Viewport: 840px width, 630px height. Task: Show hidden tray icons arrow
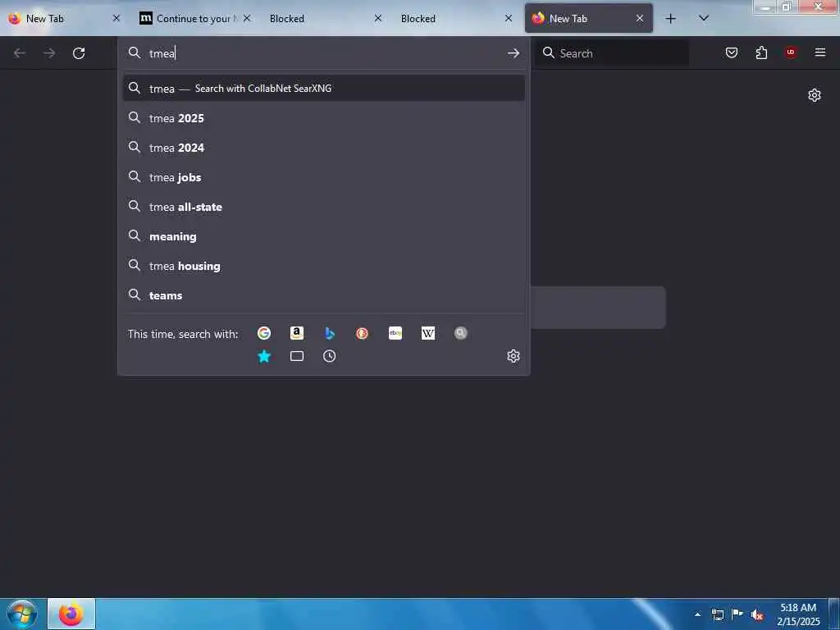[x=697, y=614]
